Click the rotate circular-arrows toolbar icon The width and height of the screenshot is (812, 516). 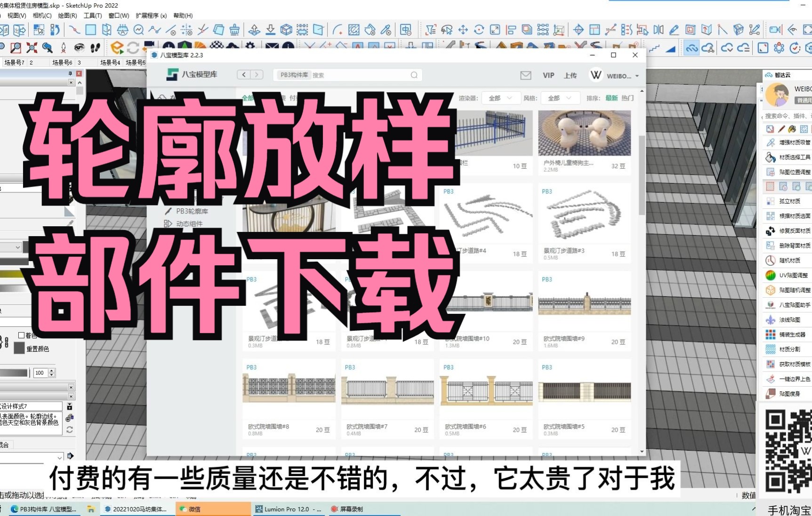[x=479, y=30]
